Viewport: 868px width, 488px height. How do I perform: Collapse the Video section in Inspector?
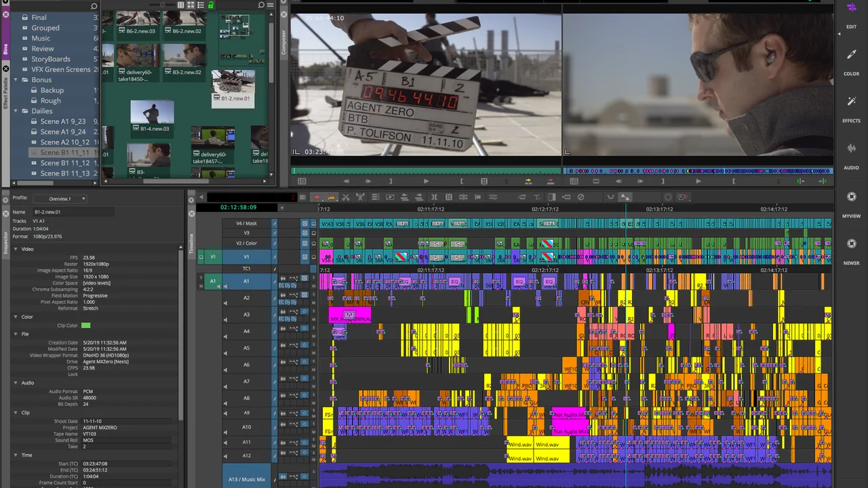pyautogui.click(x=16, y=249)
